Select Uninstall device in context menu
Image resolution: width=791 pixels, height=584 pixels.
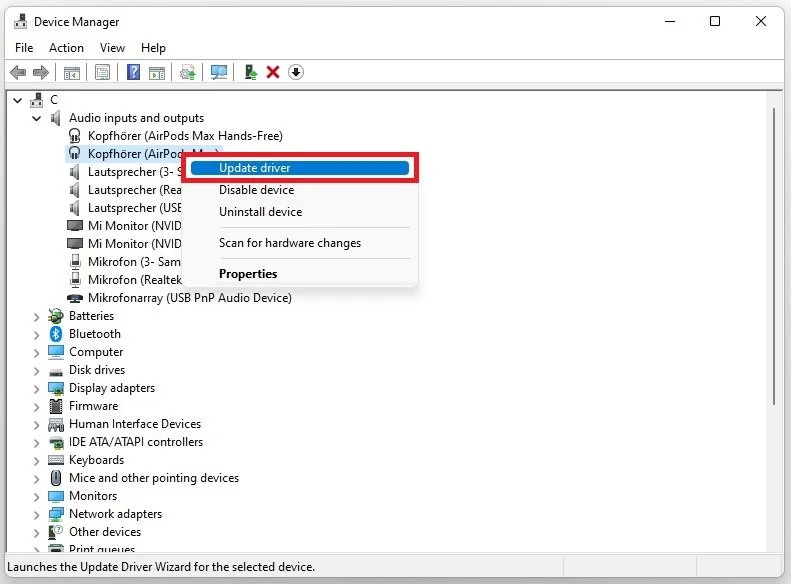[260, 212]
